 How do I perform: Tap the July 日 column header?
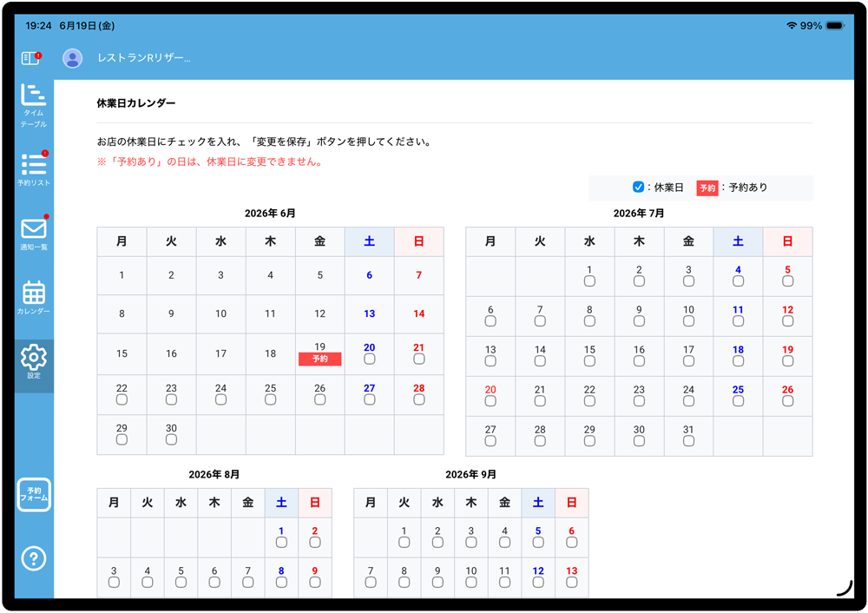pos(788,241)
